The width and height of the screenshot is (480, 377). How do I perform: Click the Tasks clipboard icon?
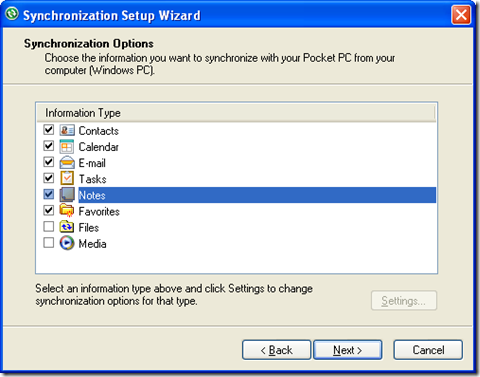pos(67,178)
